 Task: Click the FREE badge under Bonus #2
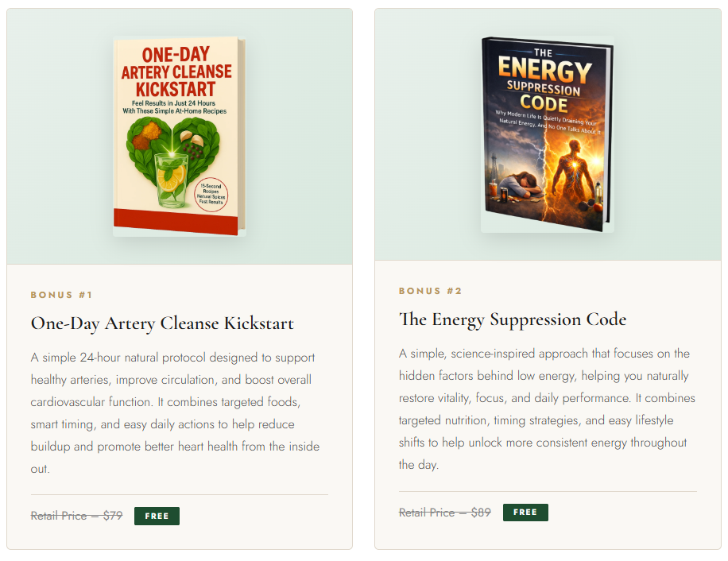pyautogui.click(x=525, y=513)
